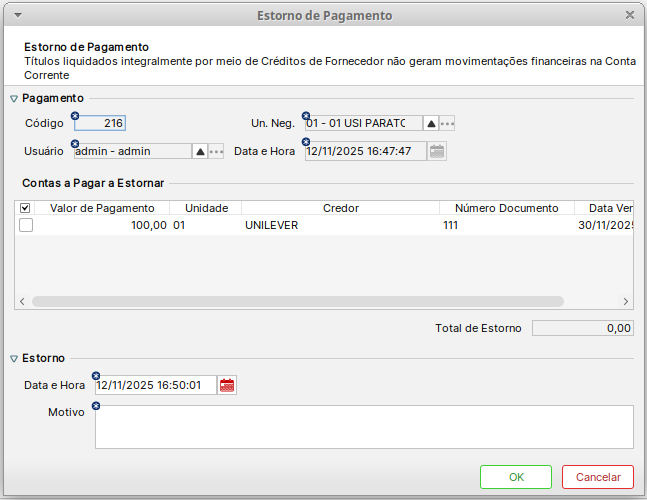Screen dimensions: 647x500
Task: Confirm with the OK button
Action: (x=515, y=477)
